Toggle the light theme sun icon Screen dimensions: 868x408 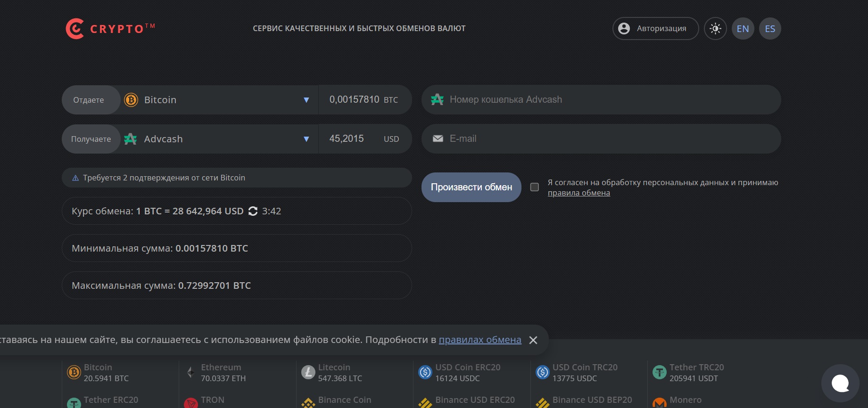[715, 29]
